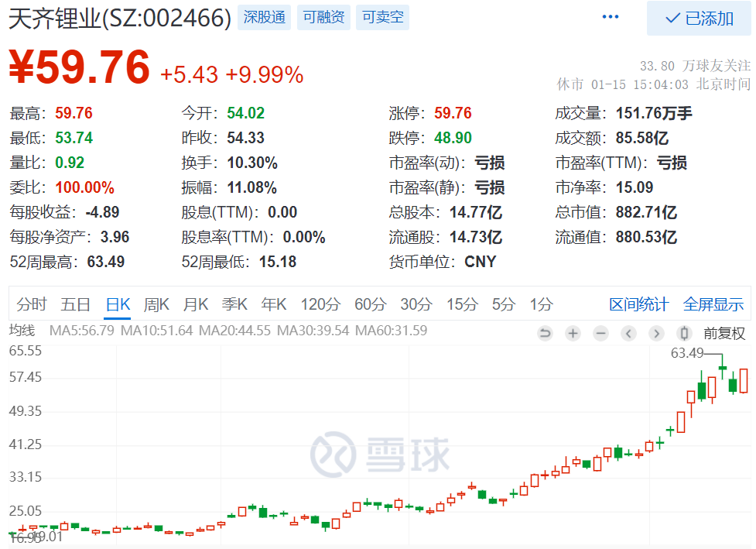Image resolution: width=756 pixels, height=549 pixels.
Task: Zoom out the K-line chart with minus icon
Action: click(600, 333)
